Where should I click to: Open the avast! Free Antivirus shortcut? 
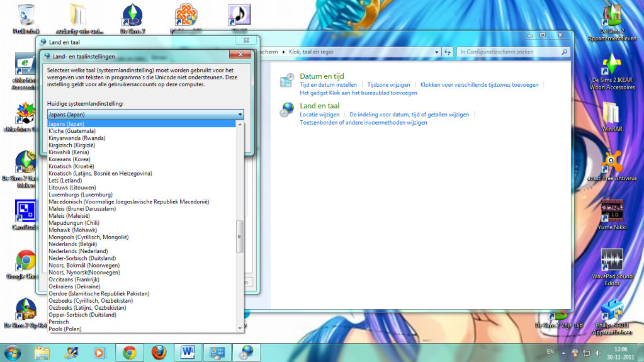(x=611, y=164)
